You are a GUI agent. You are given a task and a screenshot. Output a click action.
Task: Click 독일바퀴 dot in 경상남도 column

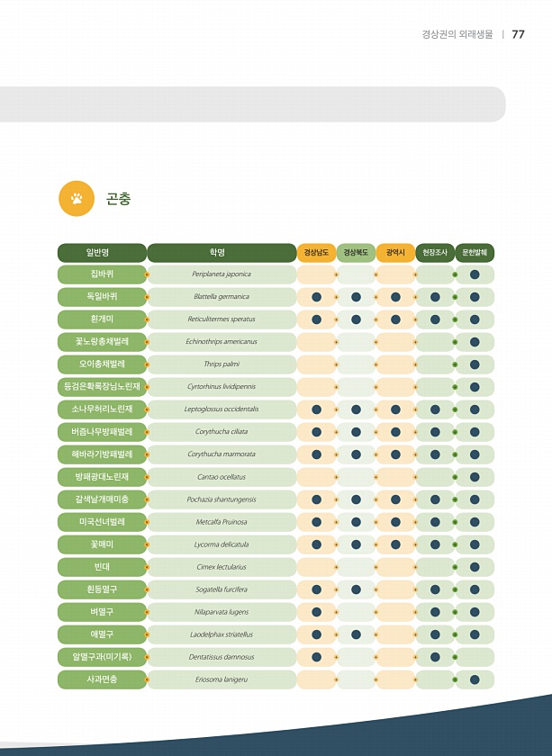click(x=316, y=297)
